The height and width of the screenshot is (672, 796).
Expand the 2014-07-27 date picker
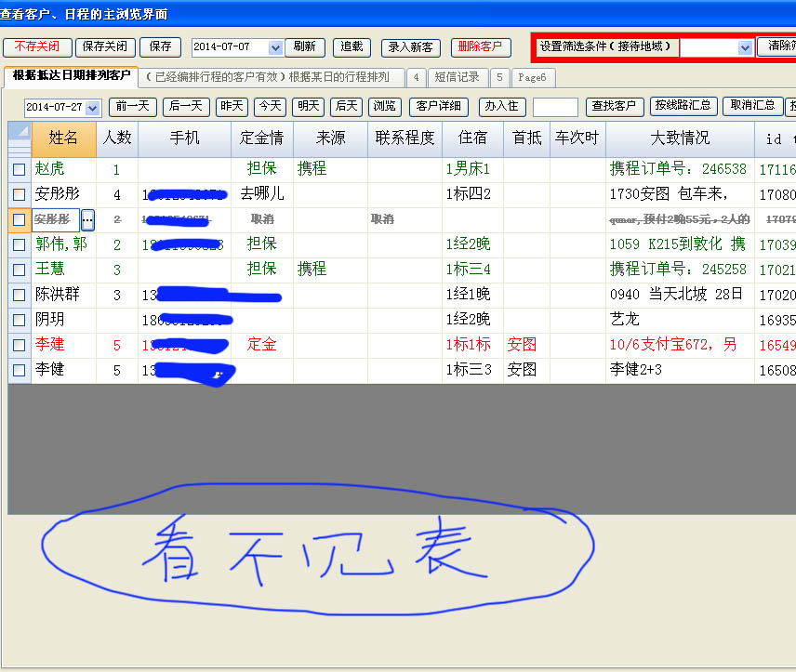point(92,108)
